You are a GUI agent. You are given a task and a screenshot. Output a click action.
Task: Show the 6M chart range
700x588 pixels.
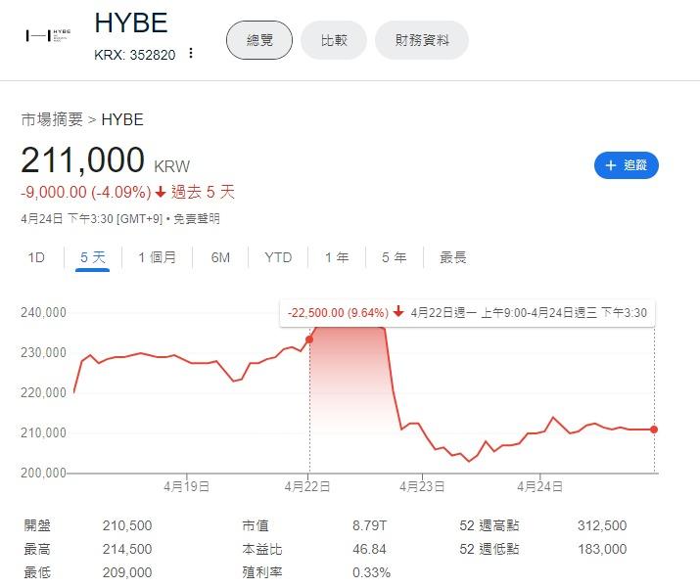point(220,257)
